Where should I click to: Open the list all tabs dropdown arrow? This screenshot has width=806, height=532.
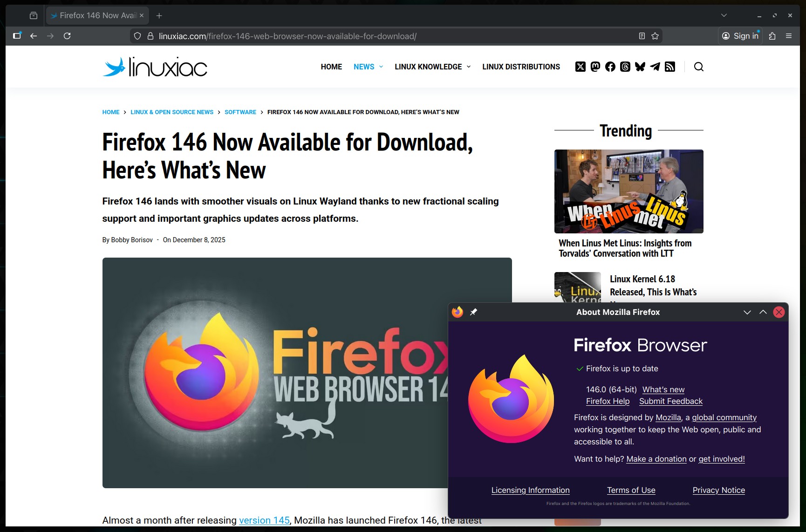(724, 15)
